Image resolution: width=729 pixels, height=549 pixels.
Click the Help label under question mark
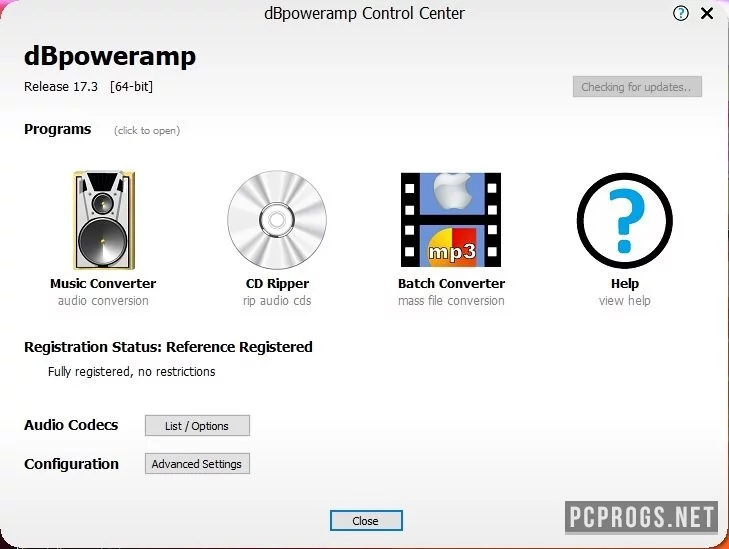click(625, 284)
